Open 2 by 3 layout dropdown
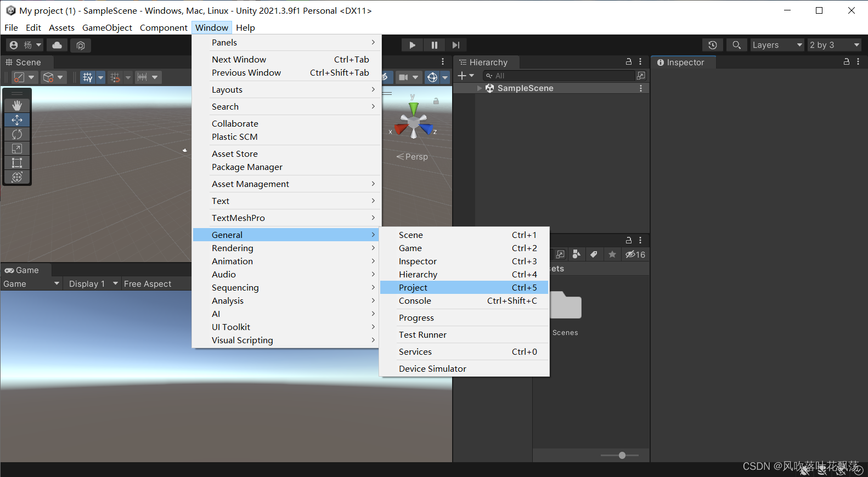Viewport: 868px width, 477px height. [x=834, y=45]
